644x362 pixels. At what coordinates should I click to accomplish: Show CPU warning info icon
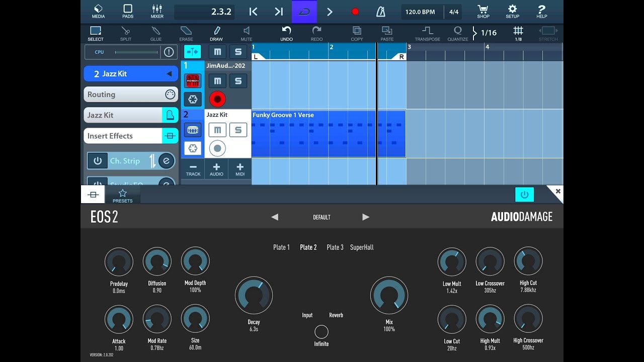click(x=169, y=52)
